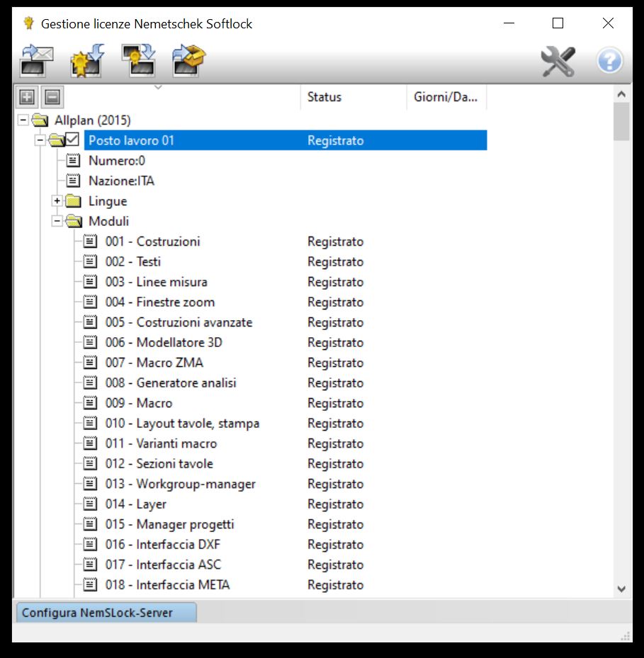Click the Allplan (2015) folder icon
The width and height of the screenshot is (644, 658).
40,120
